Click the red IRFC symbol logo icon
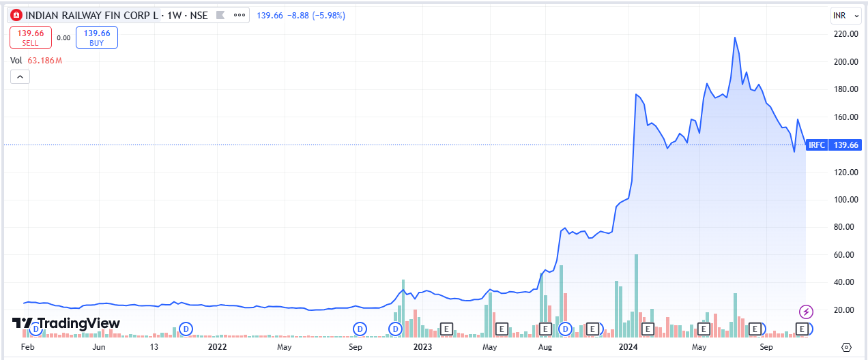Screen dimensions: 868x360 16,14
